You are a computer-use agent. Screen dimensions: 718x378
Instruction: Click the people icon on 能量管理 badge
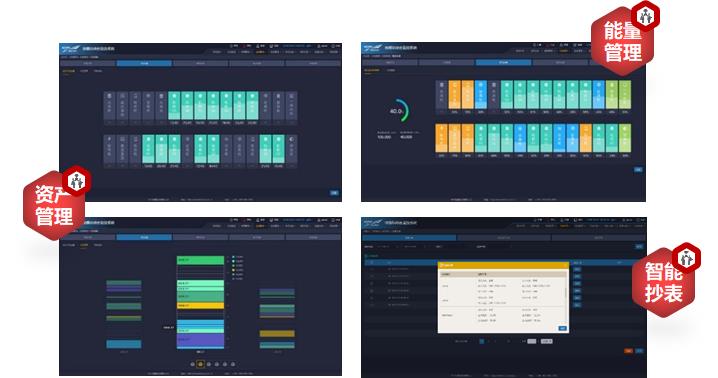646,16
